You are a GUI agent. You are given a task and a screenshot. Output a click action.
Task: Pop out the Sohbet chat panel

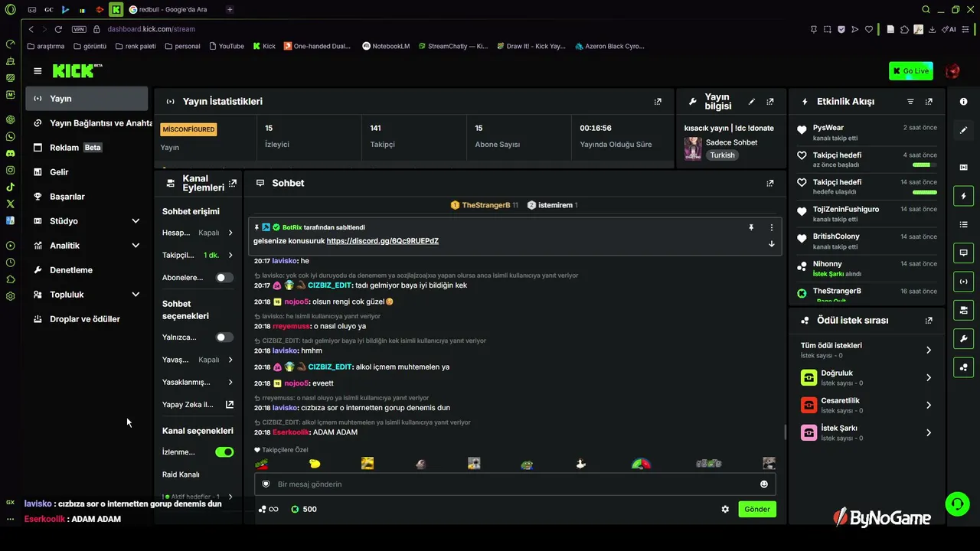[x=770, y=184]
